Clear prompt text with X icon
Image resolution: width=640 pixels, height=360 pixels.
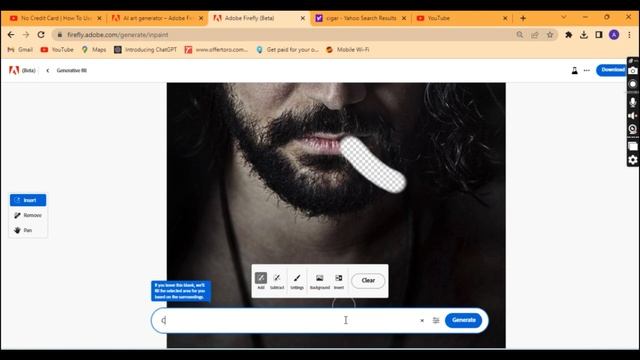tap(422, 320)
